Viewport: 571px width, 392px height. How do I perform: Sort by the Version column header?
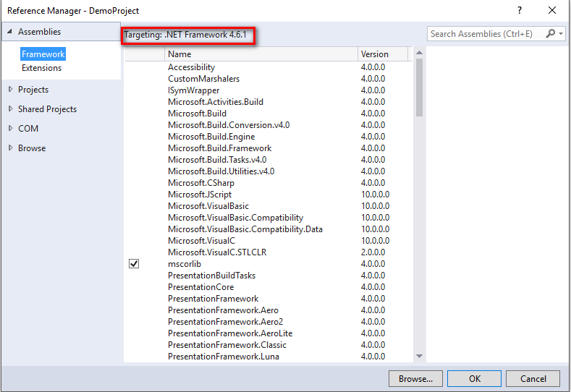tap(383, 54)
